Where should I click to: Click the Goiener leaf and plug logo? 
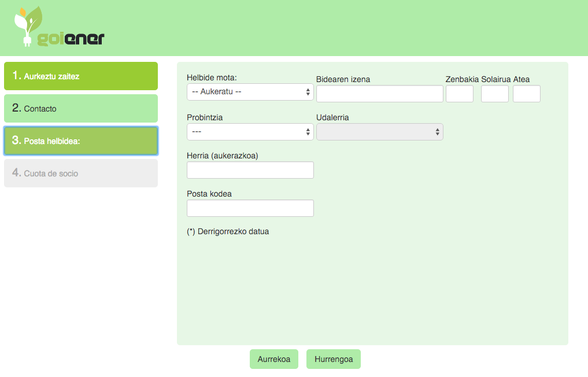click(58, 27)
